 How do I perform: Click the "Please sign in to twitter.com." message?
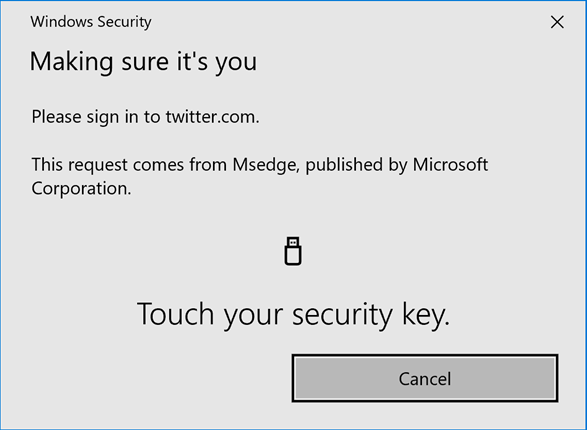click(145, 117)
